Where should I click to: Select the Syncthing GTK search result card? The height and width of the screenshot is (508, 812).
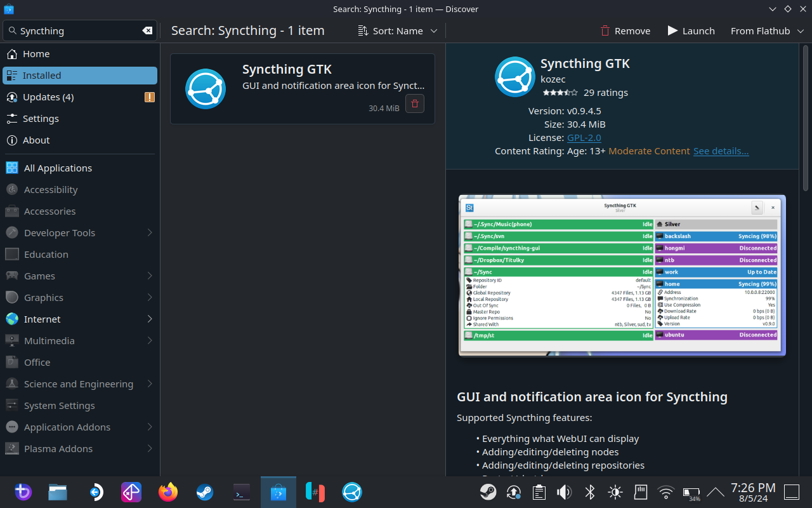click(x=303, y=88)
